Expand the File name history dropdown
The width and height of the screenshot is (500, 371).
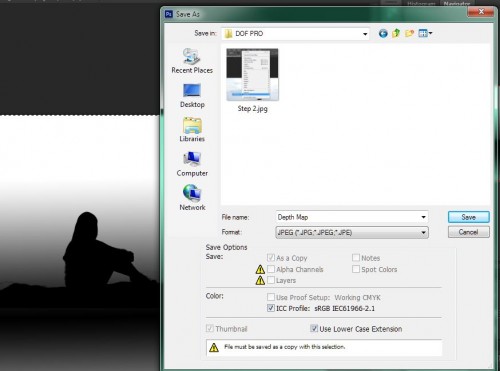tap(423, 217)
